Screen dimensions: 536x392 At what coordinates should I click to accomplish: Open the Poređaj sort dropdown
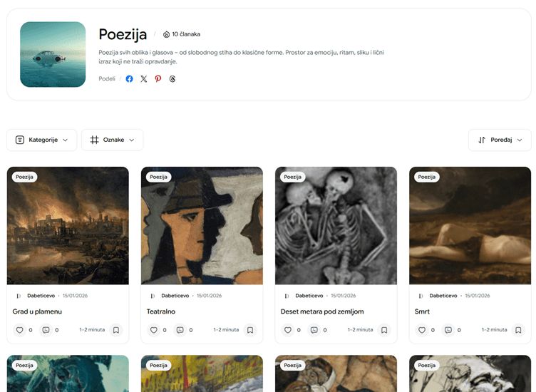click(x=500, y=140)
